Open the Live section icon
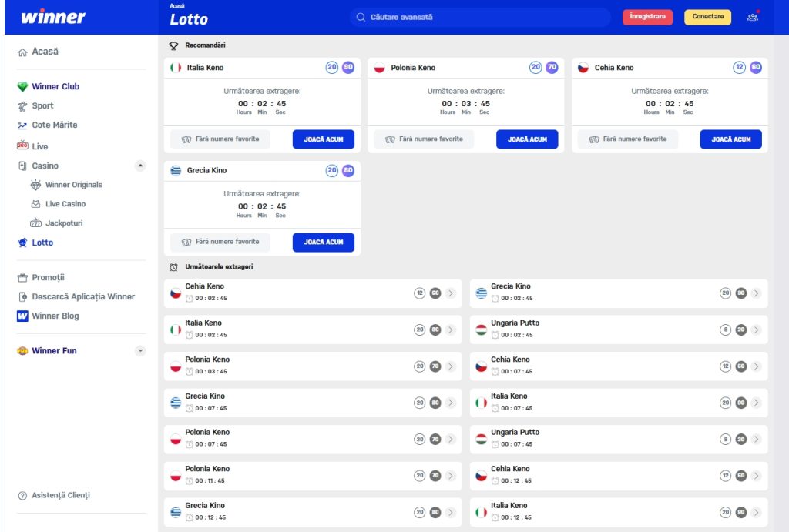Image resolution: width=789 pixels, height=532 pixels. pos(22,146)
